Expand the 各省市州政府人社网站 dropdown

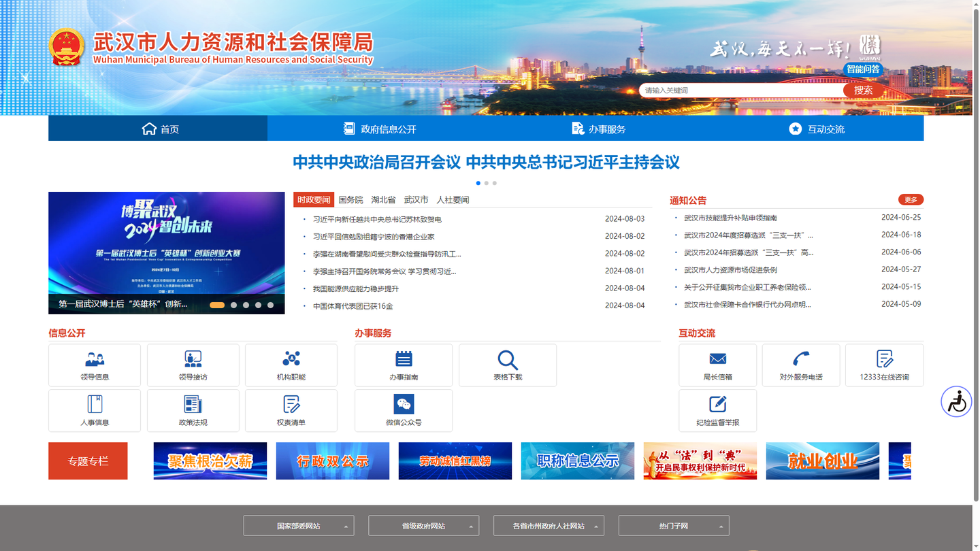click(549, 526)
